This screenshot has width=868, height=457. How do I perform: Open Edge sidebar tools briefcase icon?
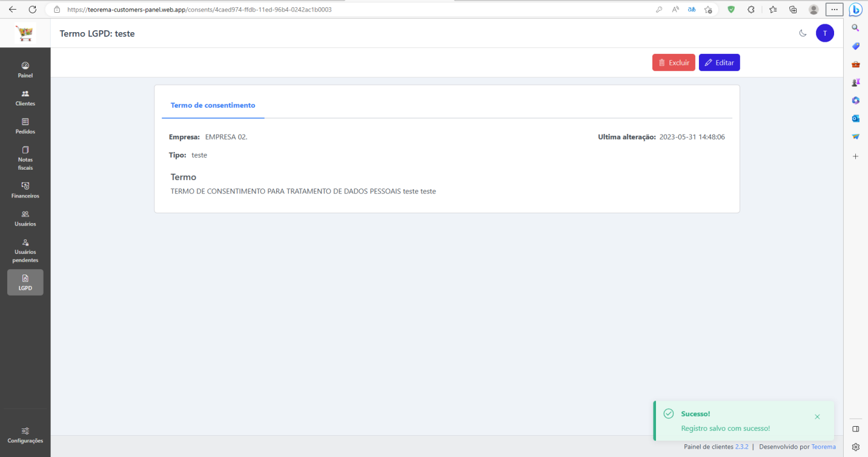(x=856, y=64)
